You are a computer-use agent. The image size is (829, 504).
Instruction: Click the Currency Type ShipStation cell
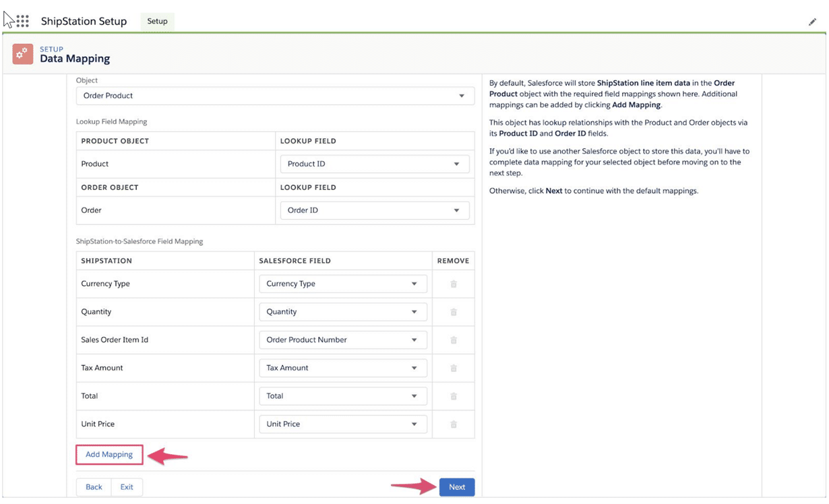(165, 284)
